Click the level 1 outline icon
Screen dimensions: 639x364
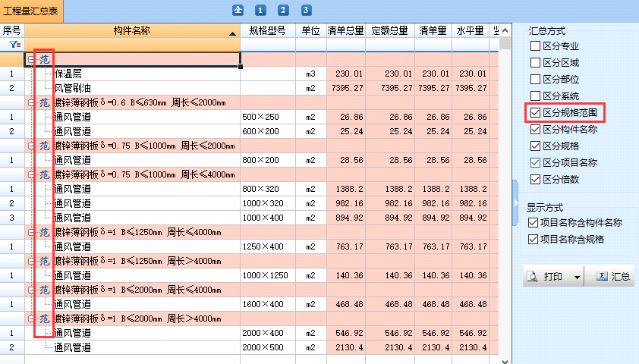click(260, 10)
